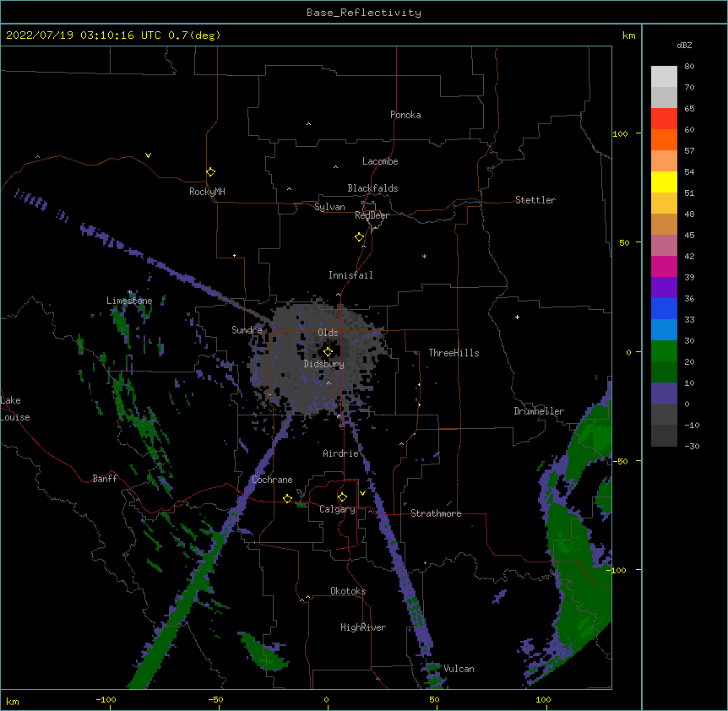Click the yellow diamond marker above Calgary

[x=342, y=497]
